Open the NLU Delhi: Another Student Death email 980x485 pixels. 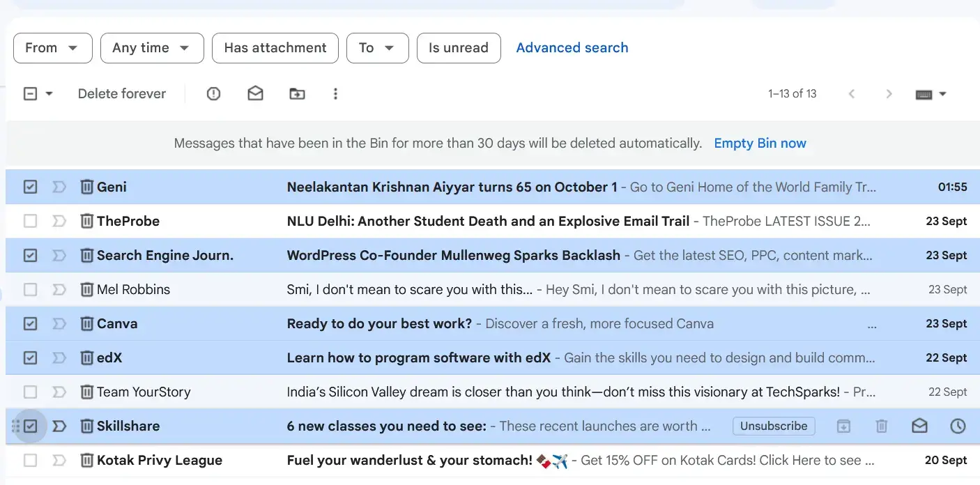(493, 221)
